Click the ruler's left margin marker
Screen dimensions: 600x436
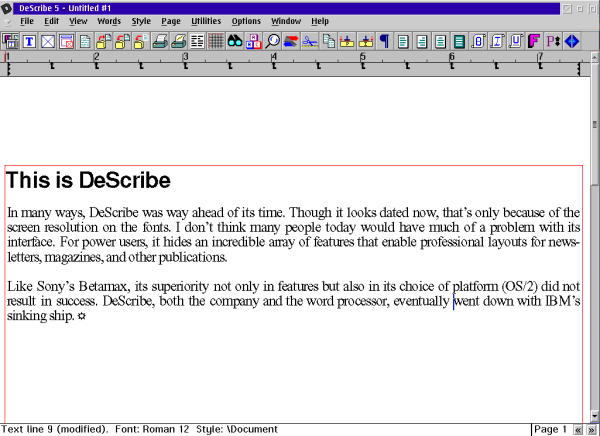coord(8,69)
